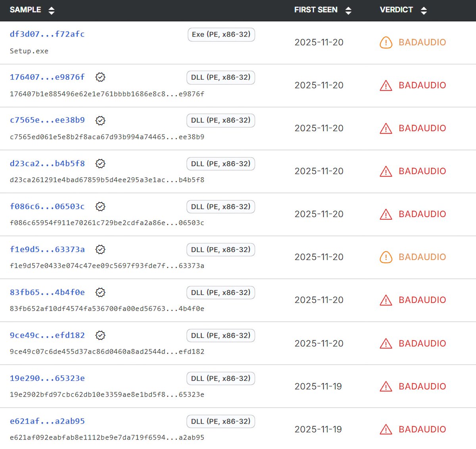Click the verified badge beside d23ca2...b4b5f8

(x=100, y=163)
